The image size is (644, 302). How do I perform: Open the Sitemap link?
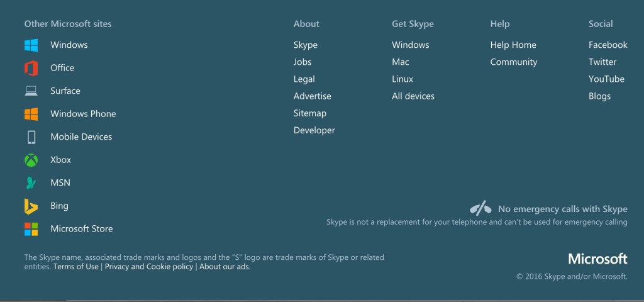click(x=310, y=113)
